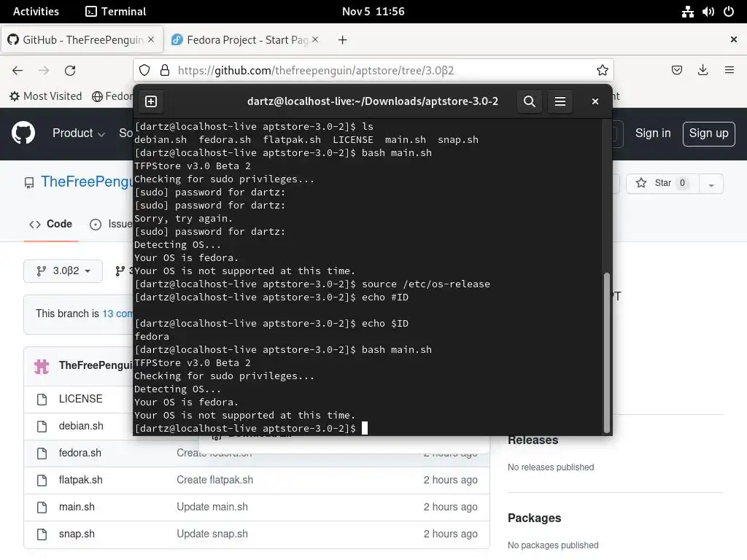
Task: Close the GitHub tab
Action: tap(151, 39)
